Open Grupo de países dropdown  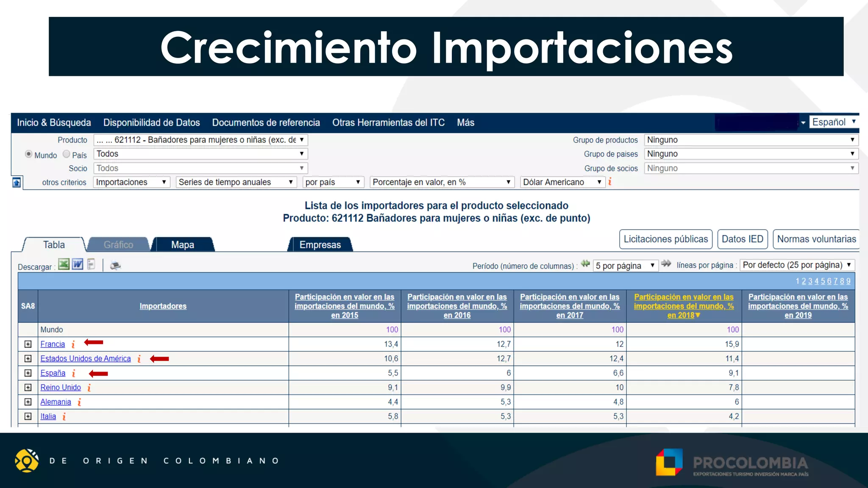pyautogui.click(x=751, y=154)
